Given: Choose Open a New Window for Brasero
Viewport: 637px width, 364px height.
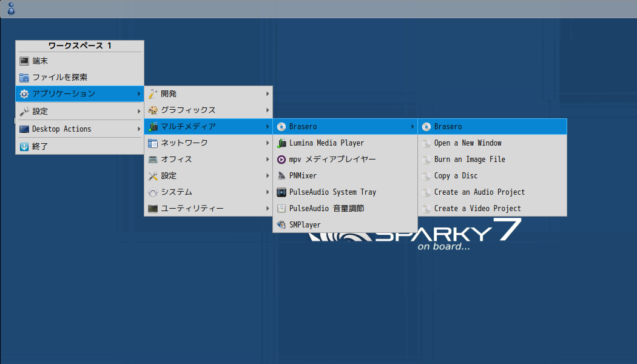Looking at the screenshot, I should coord(493,143).
